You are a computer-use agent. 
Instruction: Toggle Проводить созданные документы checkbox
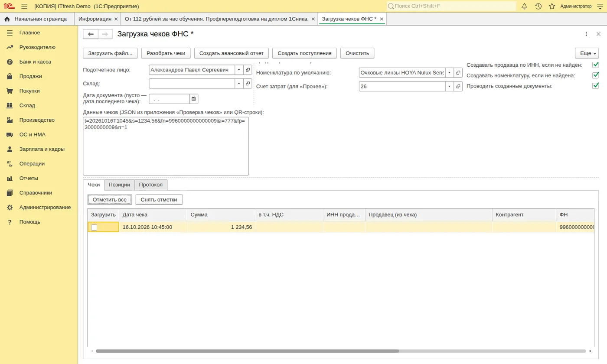pos(595,86)
